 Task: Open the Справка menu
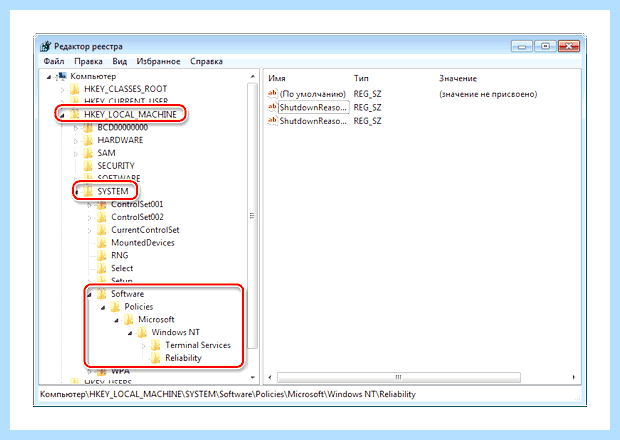[x=206, y=61]
